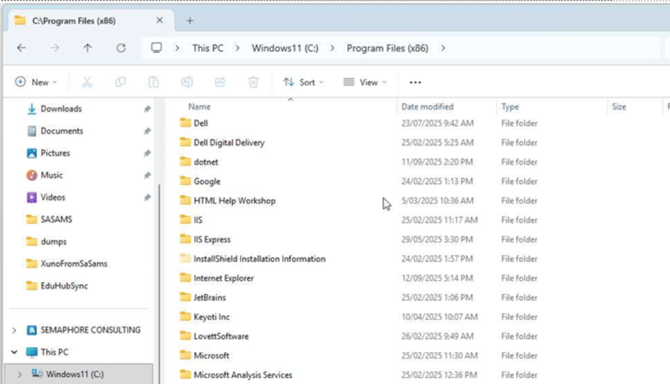
Task: Click Windows11 (C:) in the breadcrumb
Action: pos(285,48)
